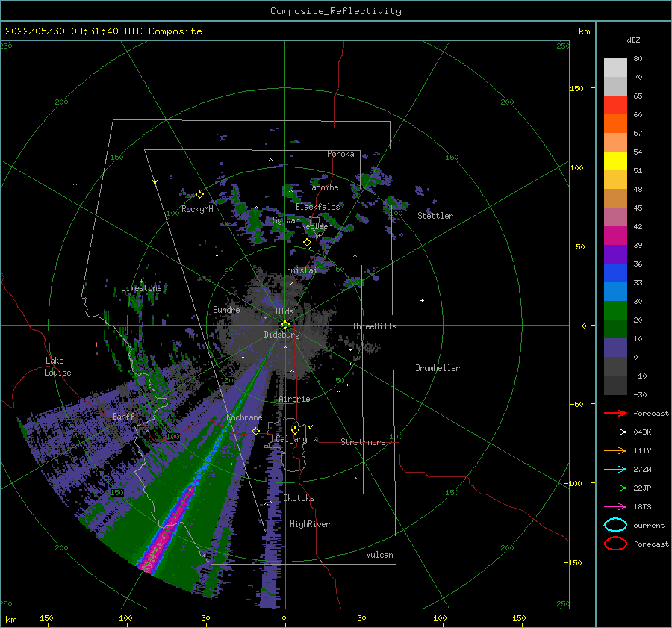Click the Lake Louise label

pyautogui.click(x=57, y=367)
